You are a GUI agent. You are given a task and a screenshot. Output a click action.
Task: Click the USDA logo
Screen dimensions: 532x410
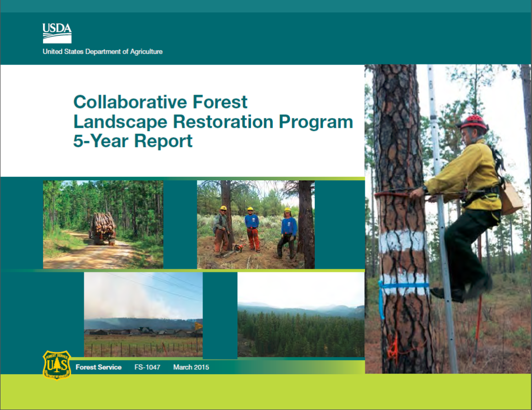(57, 33)
